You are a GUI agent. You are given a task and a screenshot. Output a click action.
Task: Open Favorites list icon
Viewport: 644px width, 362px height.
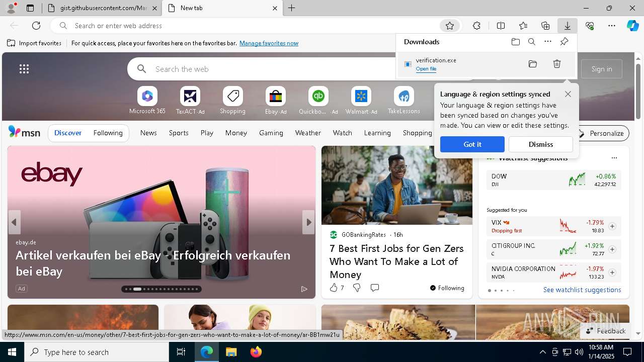(x=523, y=26)
